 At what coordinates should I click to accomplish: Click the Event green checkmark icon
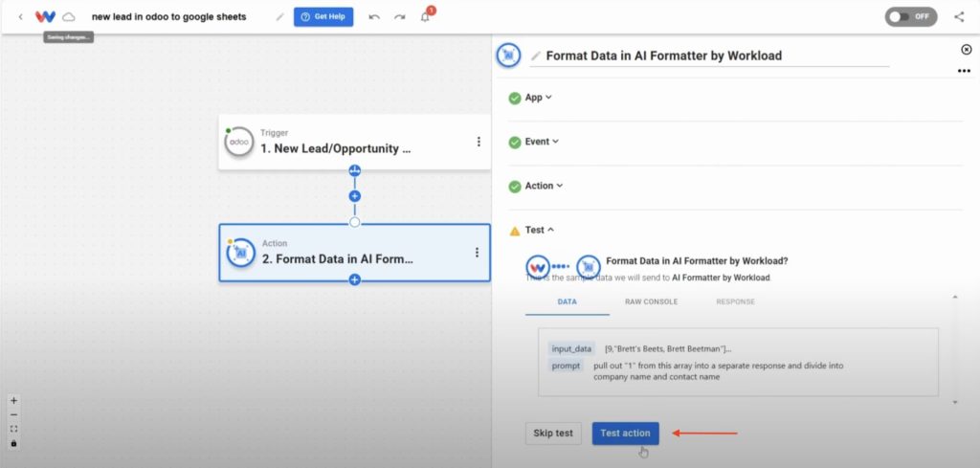(514, 143)
